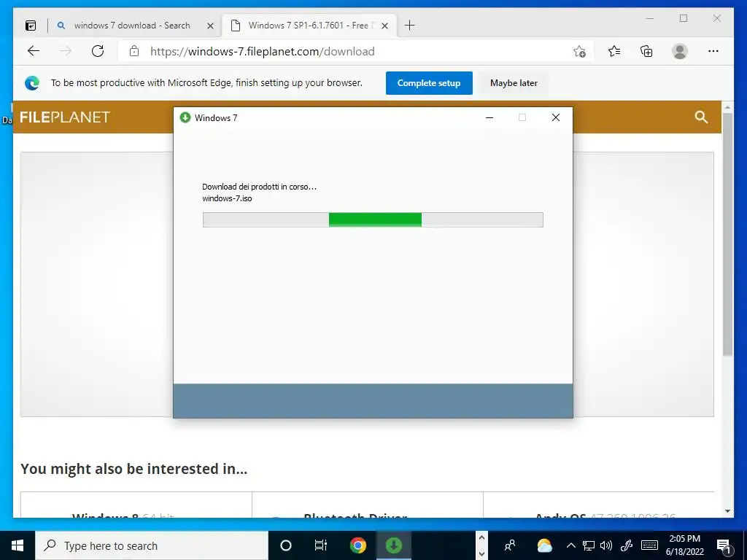Show hidden system tray icons
Image resolution: width=747 pixels, height=560 pixels.
(x=570, y=545)
